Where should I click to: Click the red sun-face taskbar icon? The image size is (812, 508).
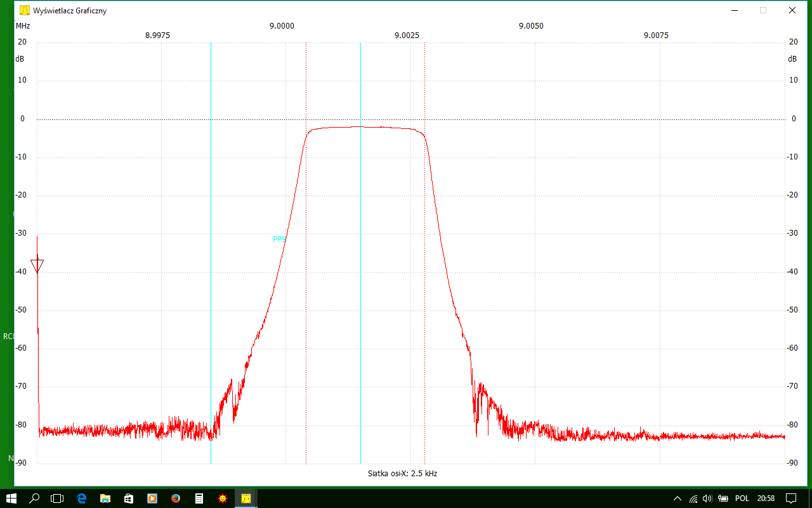click(223, 498)
